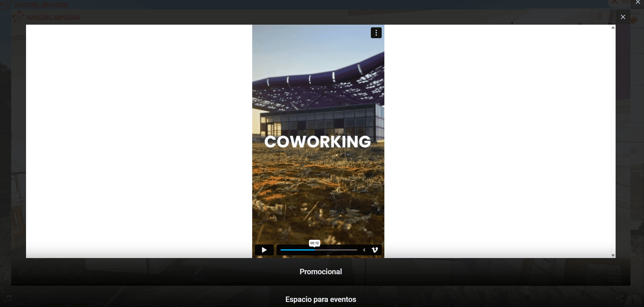644x307 pixels.
Task: Open the floor plan icon
Action: (51, 272)
